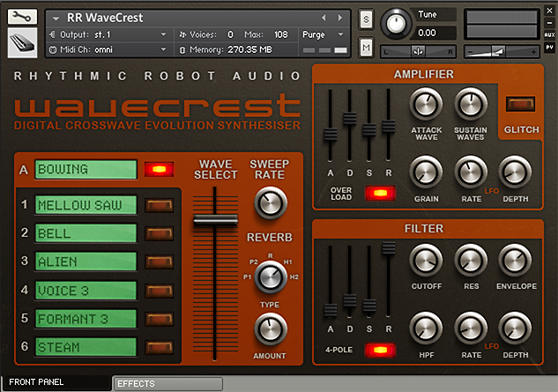Expand the RR WaveCrest instrument header arrow
Image resolution: width=558 pixels, height=392 pixels.
pos(56,18)
